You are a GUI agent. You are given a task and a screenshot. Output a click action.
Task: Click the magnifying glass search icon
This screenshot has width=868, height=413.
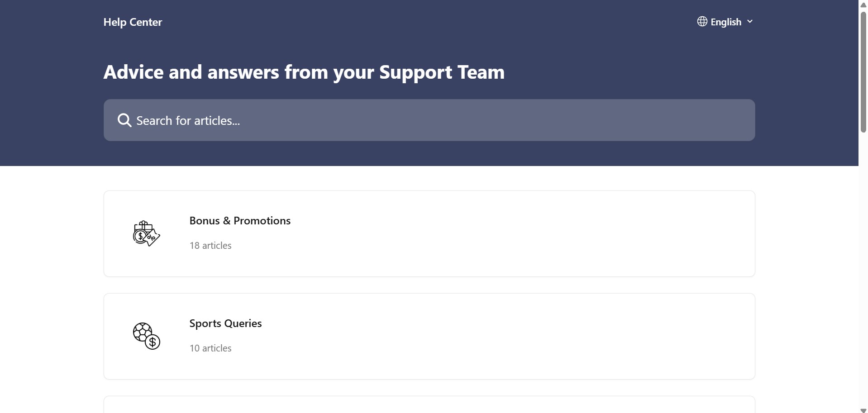[x=124, y=120]
